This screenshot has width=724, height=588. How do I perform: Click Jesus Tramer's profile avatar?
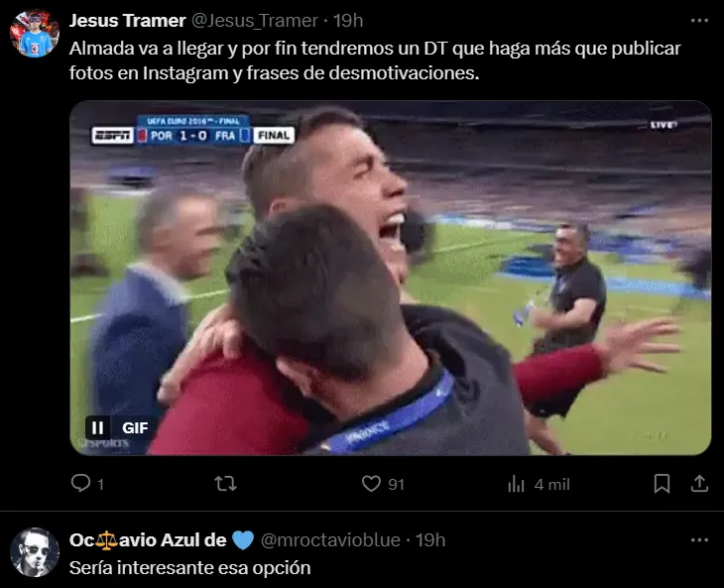(35, 34)
